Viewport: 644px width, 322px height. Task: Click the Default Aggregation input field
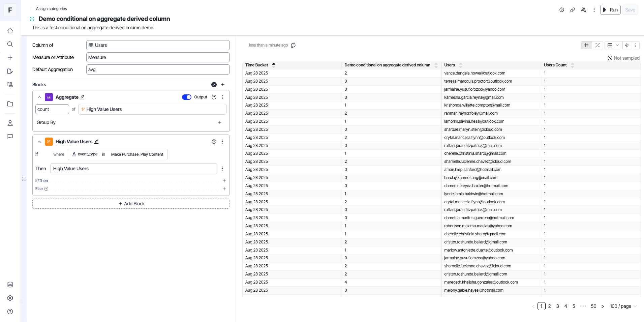click(x=158, y=69)
